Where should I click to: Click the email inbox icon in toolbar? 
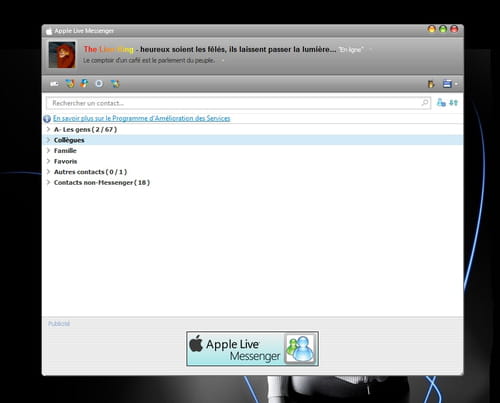(x=54, y=84)
